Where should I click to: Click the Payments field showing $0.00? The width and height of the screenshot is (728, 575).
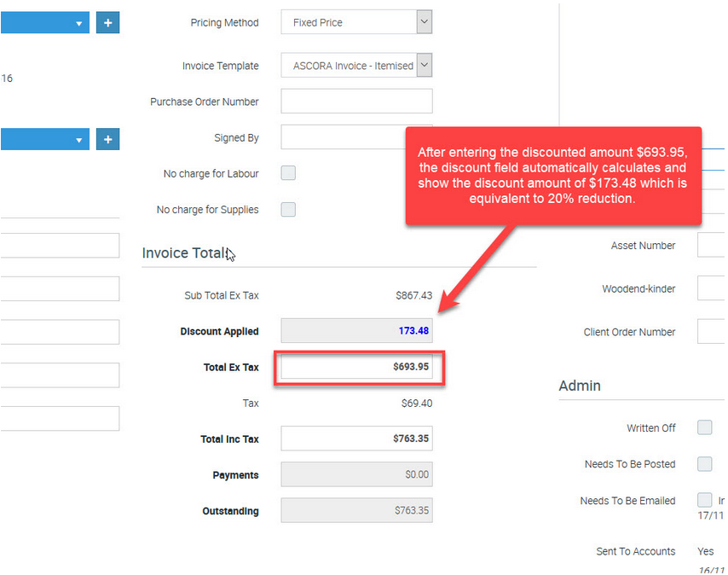point(356,474)
